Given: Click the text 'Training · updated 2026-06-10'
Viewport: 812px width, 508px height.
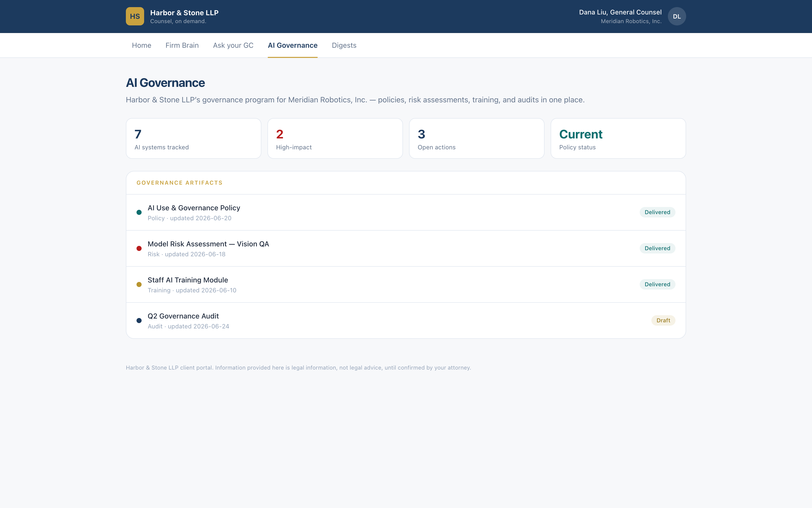Looking at the screenshot, I should click(192, 290).
